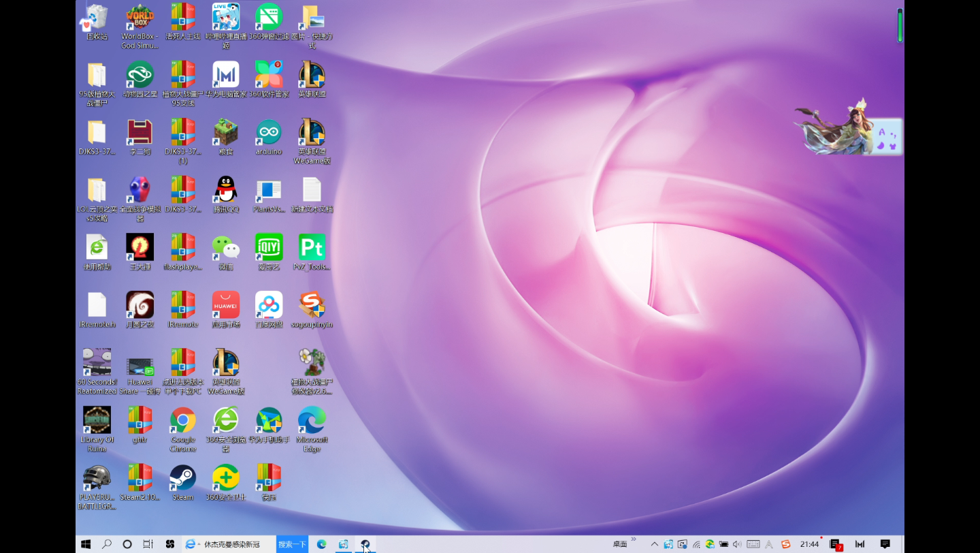Screen dimensions: 980x553
Task: Open the LOL云顶之奕 S5攻略 folder
Action: pos(97,200)
